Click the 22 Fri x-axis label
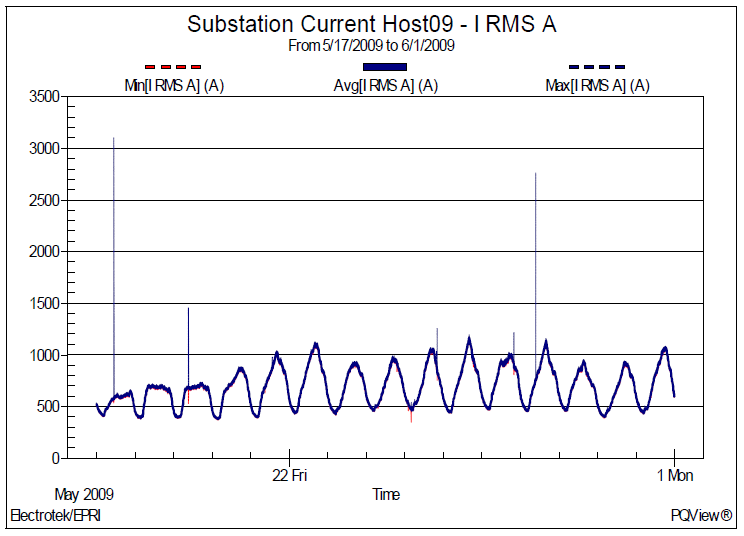This screenshot has width=744, height=536. [x=289, y=475]
